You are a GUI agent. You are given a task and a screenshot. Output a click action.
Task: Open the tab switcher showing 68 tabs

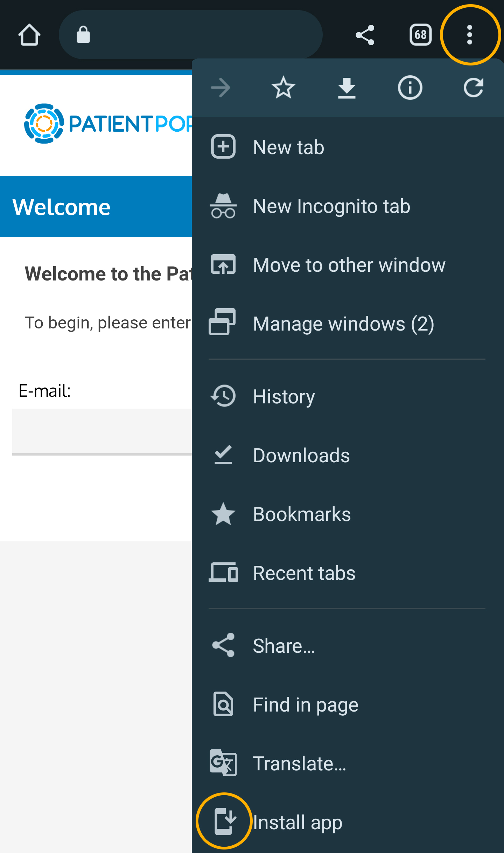click(x=420, y=35)
